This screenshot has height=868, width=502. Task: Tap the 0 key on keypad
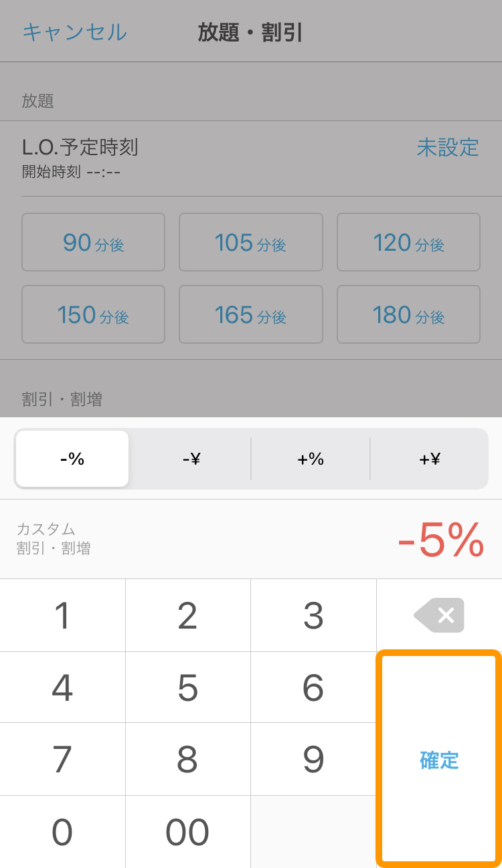point(62,832)
